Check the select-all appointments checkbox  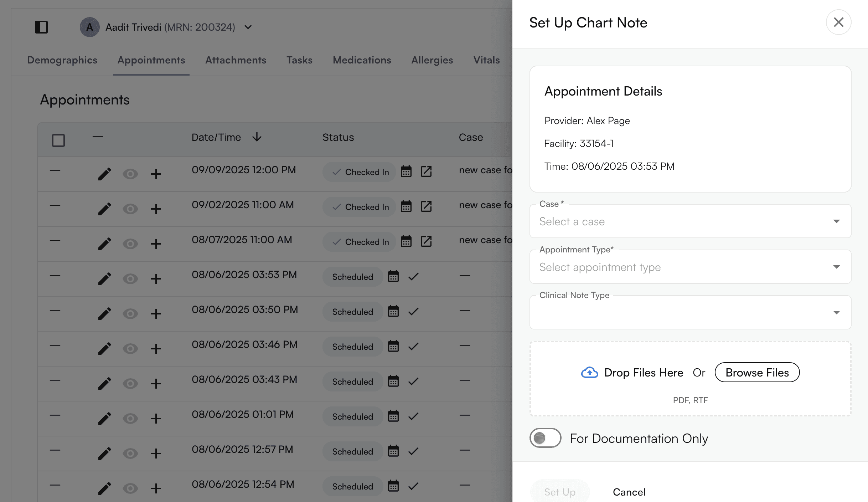point(58,140)
